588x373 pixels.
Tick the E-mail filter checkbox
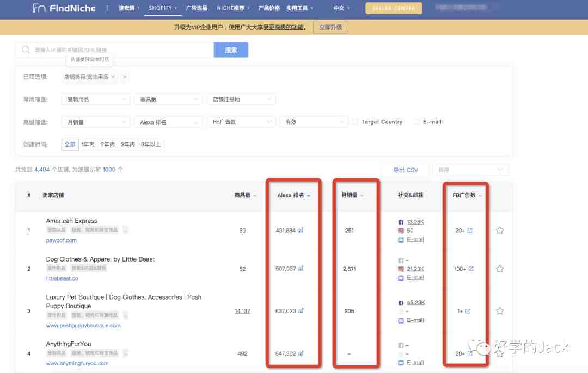click(x=416, y=122)
